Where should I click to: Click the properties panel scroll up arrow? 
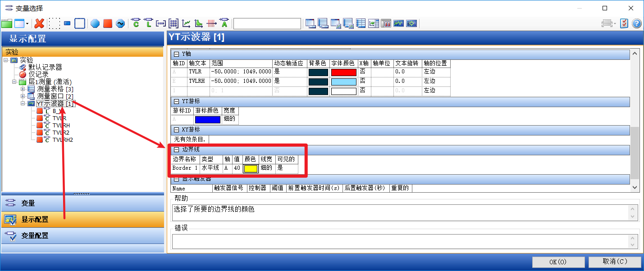pyautogui.click(x=635, y=54)
